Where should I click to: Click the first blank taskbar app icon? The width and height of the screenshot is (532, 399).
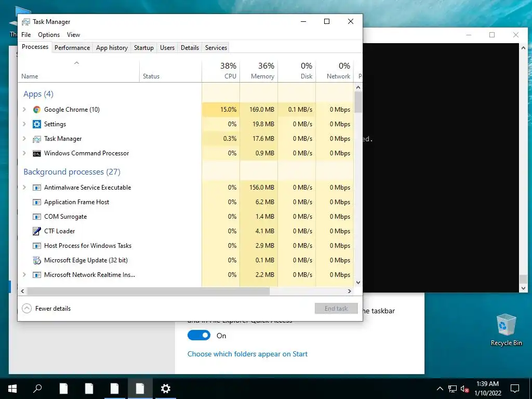[63, 389]
